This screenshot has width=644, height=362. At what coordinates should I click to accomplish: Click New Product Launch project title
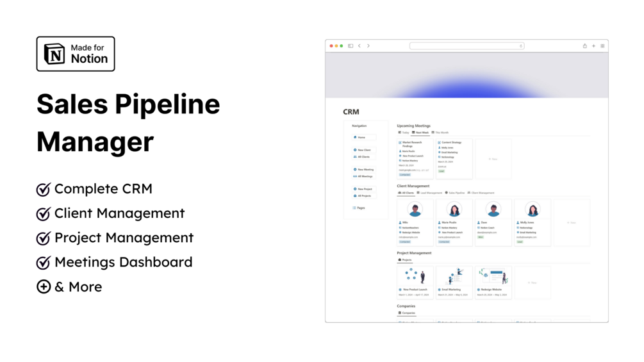[415, 290]
